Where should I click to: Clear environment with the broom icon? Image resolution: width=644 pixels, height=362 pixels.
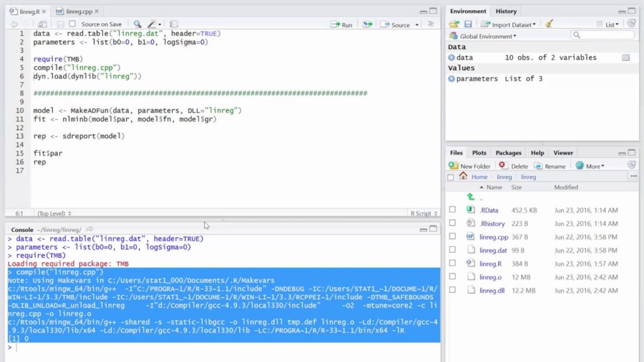click(548, 24)
